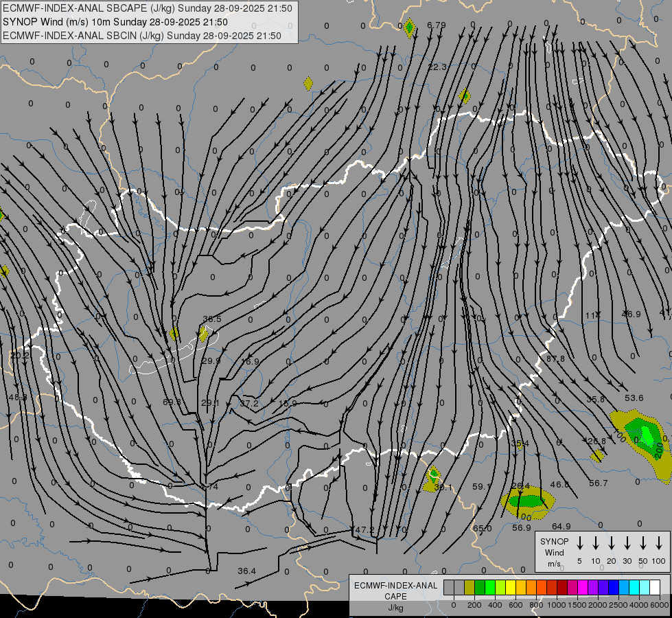The height and width of the screenshot is (618, 672).
Task: Click the green CAPE patch below 26.4
Action: (526, 501)
